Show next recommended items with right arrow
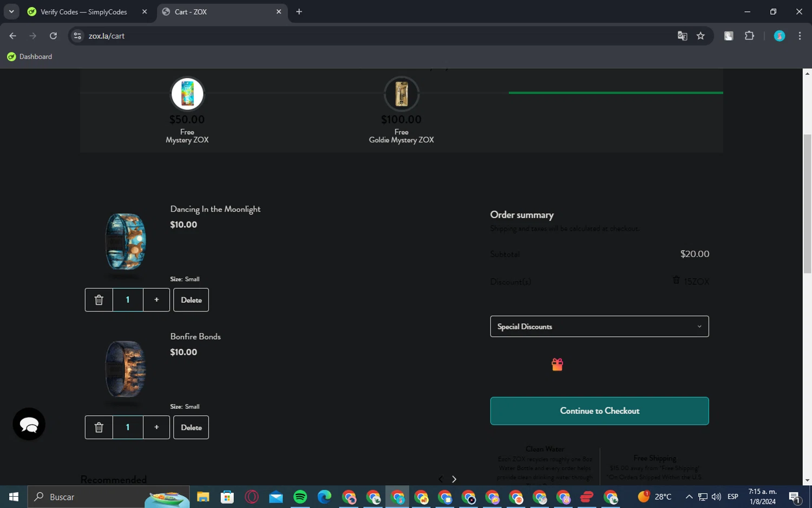The width and height of the screenshot is (812, 508). pyautogui.click(x=454, y=479)
